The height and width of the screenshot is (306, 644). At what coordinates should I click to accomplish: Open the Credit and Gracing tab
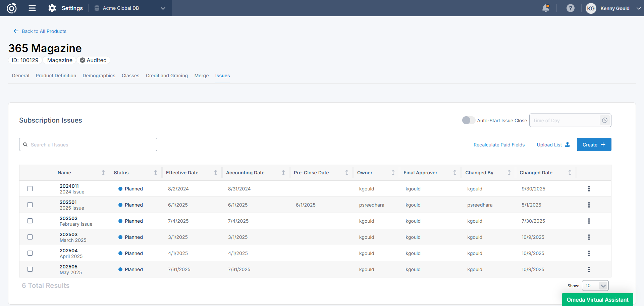[167, 76]
